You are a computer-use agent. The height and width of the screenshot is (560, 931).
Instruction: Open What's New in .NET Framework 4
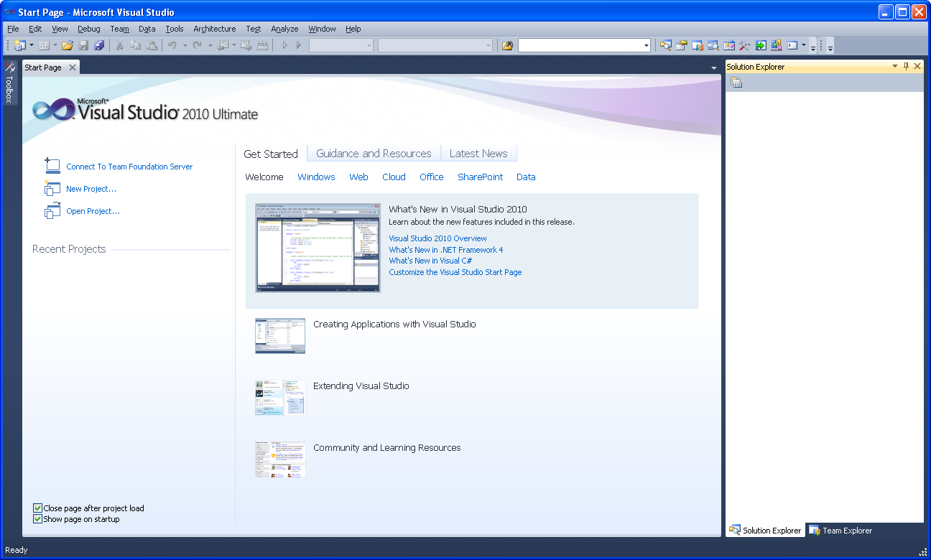[446, 250]
